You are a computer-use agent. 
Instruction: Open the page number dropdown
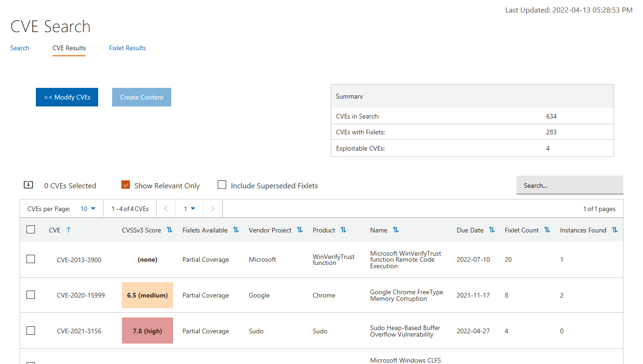click(189, 209)
